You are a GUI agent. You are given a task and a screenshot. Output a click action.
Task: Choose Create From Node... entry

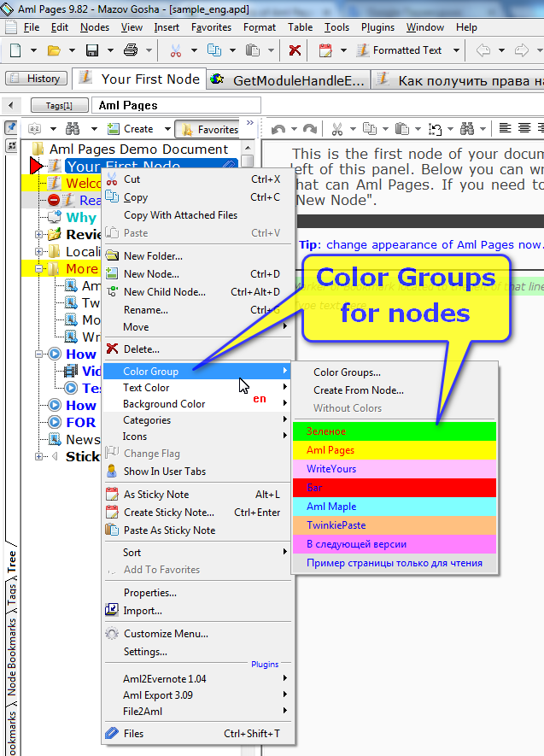(x=395, y=390)
